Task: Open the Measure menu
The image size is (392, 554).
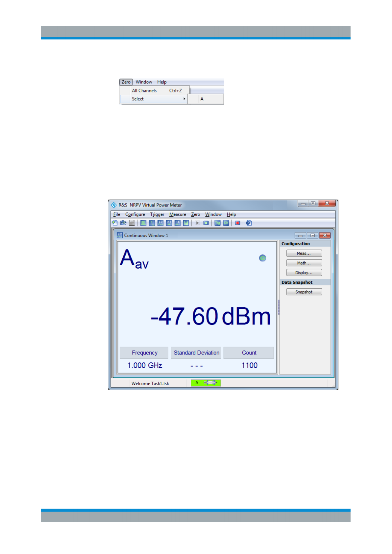Action: click(178, 214)
